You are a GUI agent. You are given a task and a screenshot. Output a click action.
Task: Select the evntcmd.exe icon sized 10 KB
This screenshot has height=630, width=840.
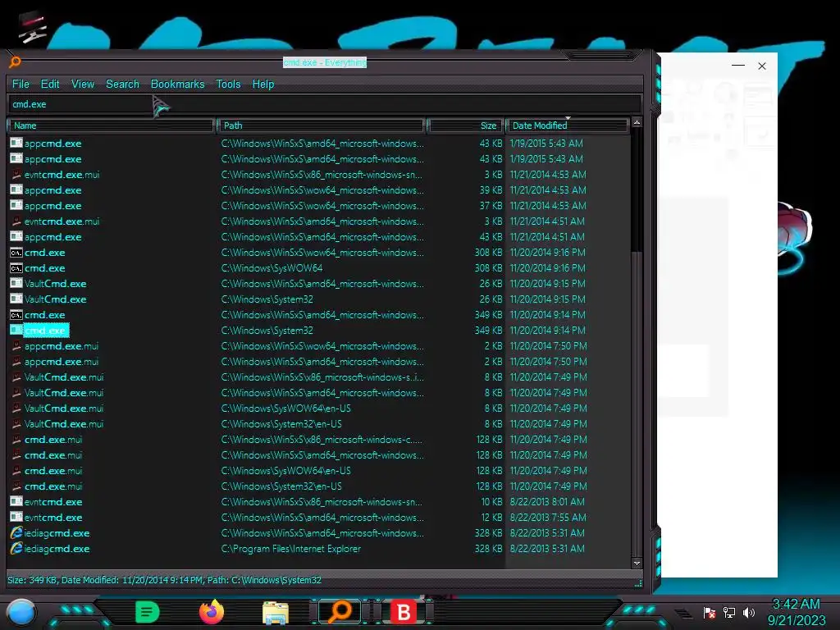pos(16,502)
